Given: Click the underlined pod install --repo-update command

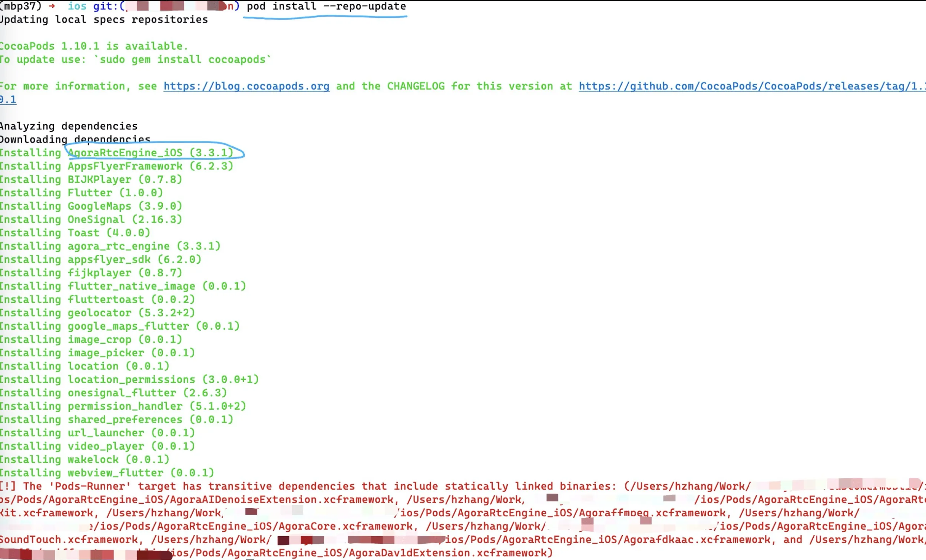Looking at the screenshot, I should (326, 6).
